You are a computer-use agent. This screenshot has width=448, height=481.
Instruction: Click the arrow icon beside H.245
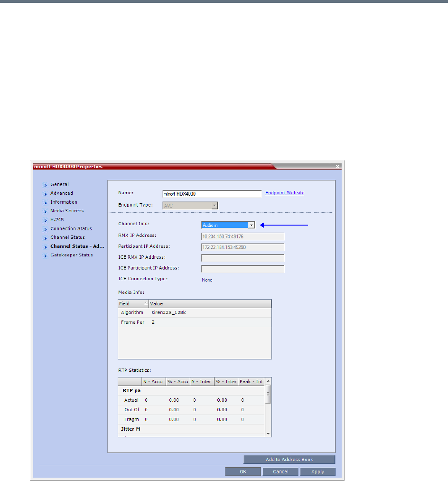[46, 220]
